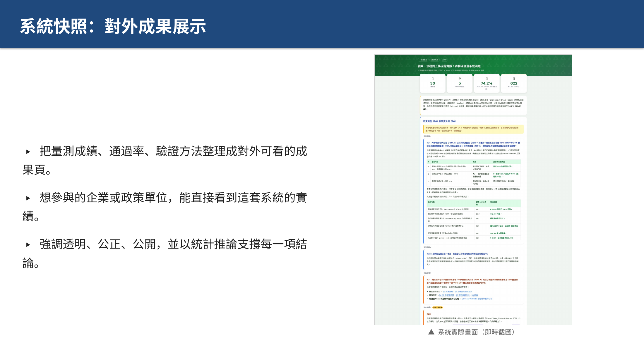Follow the '§3' section link under RO1
The width and height of the screenshot is (644, 362).
click(448, 292)
